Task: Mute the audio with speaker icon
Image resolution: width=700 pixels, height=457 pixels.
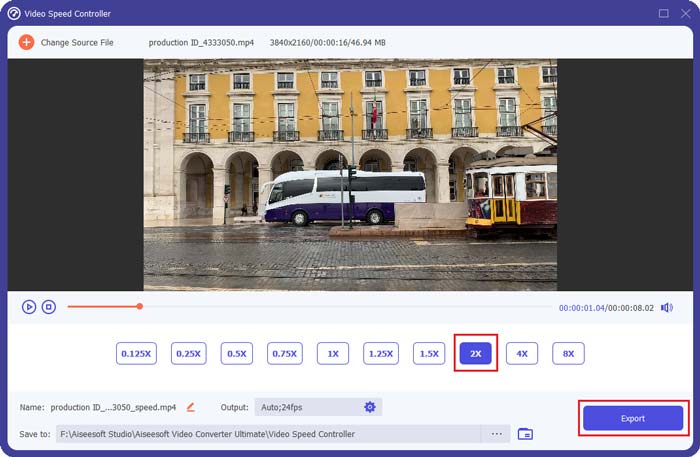Action: [667, 307]
